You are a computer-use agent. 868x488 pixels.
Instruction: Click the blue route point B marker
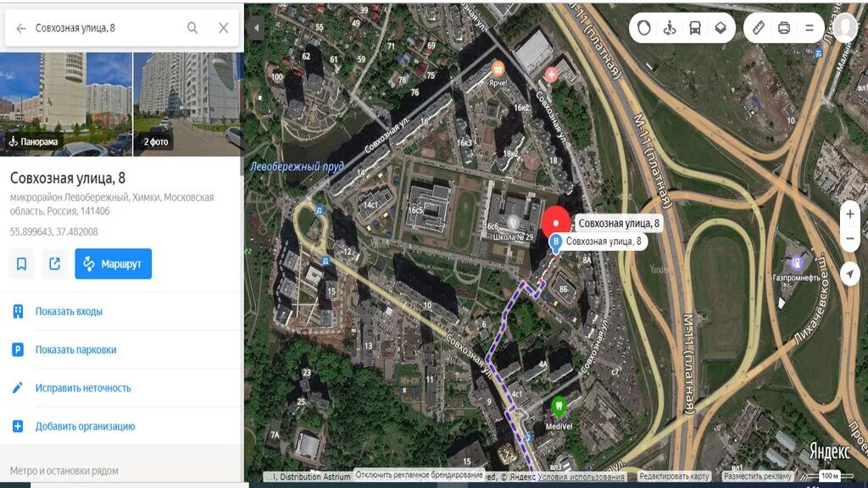[x=556, y=242]
